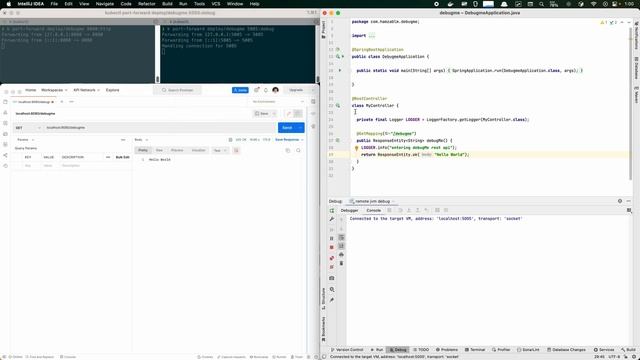Viewport: 640px width, 360px height.
Task: Click the Wi-Fi icon in macOS menu bar
Action: [x=593, y=4]
